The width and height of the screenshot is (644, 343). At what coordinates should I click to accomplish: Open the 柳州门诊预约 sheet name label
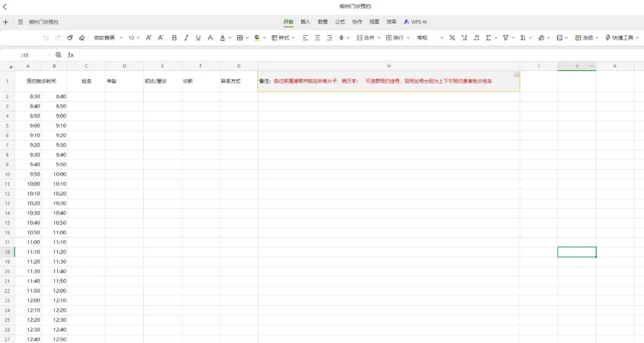pos(44,22)
